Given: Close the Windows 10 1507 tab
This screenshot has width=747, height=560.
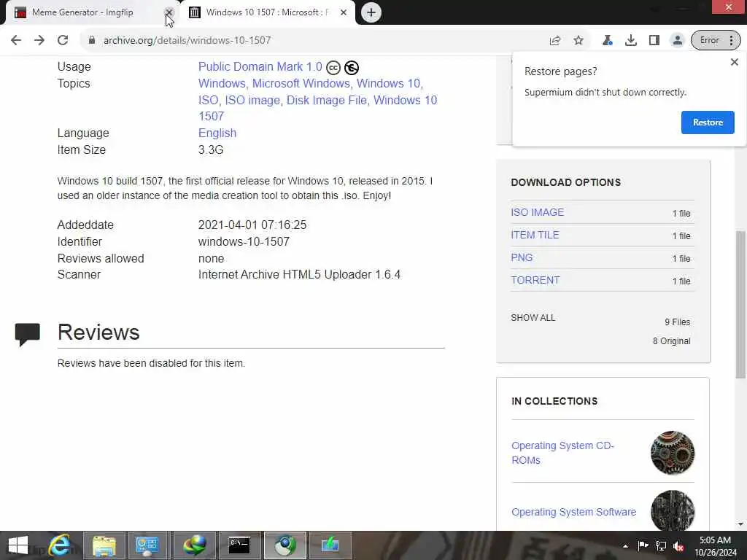Looking at the screenshot, I should 344,12.
